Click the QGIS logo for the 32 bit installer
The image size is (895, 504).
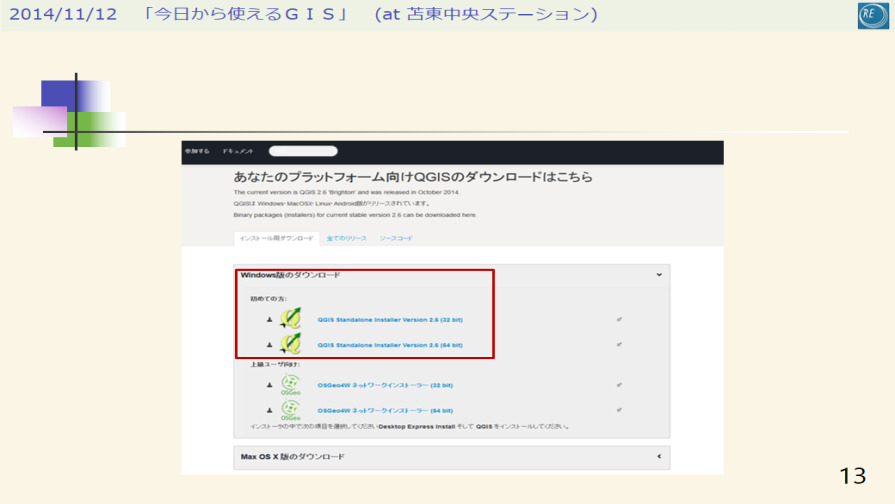[x=291, y=320]
